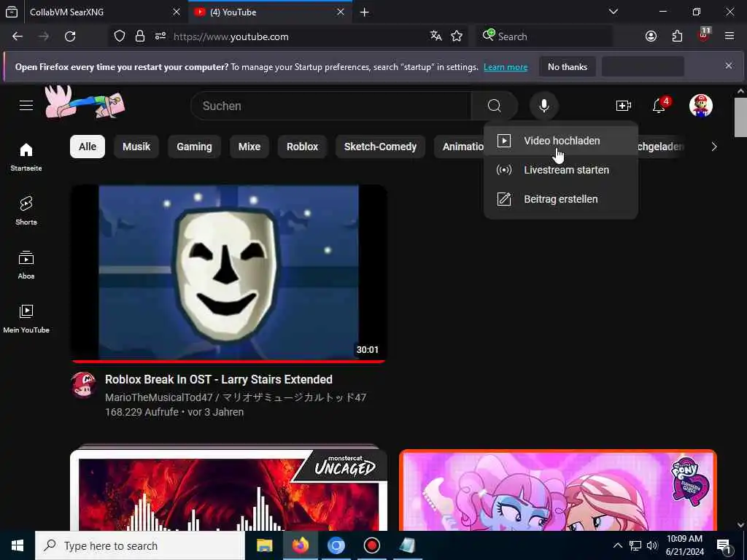Open the YouTube hamburger guide menu
This screenshot has width=747, height=560.
click(x=26, y=105)
